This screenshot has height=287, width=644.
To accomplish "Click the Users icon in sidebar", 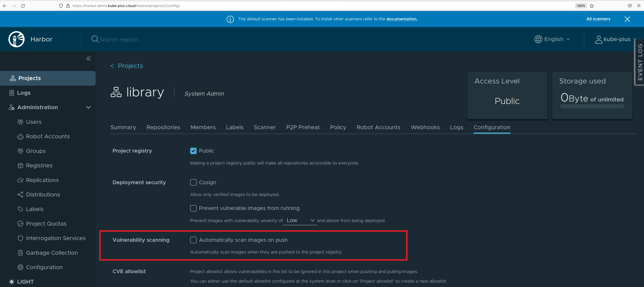I will pos(20,122).
